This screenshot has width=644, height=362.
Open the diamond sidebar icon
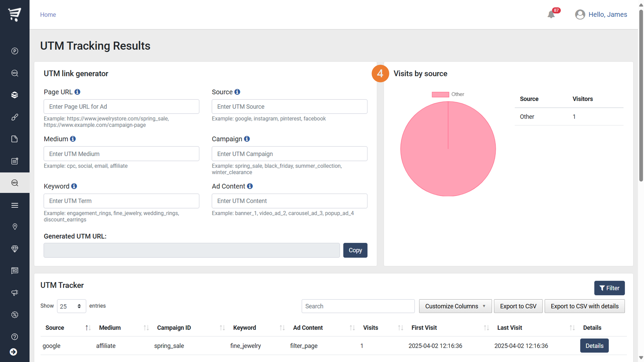point(14,249)
